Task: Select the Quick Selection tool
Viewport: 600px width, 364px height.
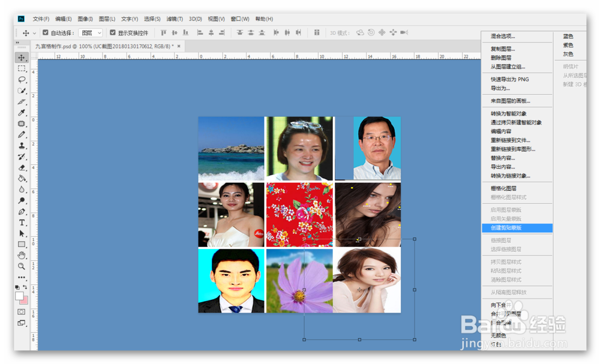Action: [22, 91]
